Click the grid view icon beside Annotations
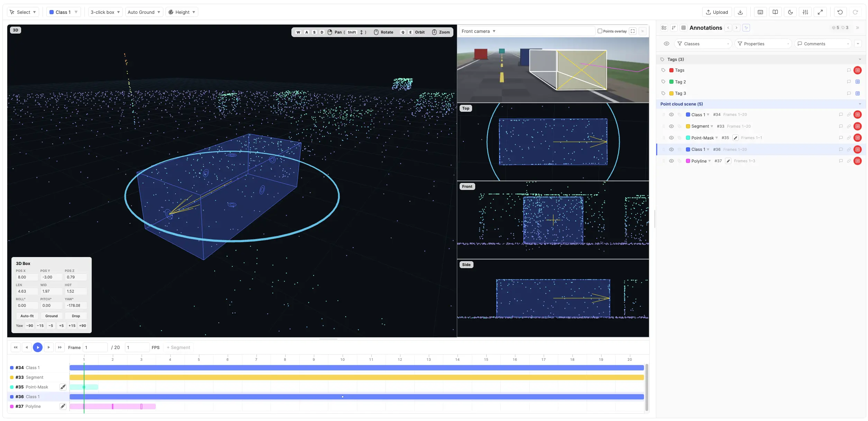Viewport: 868px width, 421px height. point(684,28)
